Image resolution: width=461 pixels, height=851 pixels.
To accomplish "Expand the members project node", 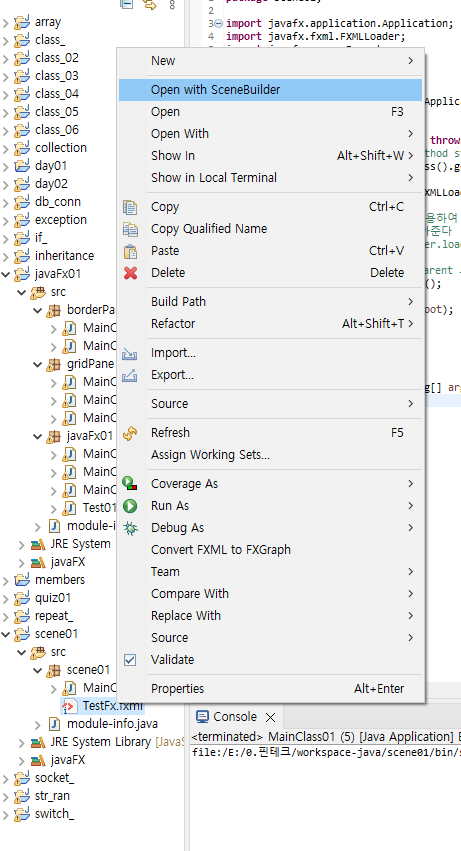I will click(6, 580).
